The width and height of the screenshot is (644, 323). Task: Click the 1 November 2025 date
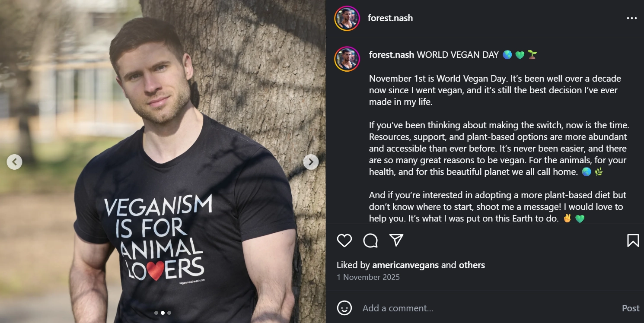368,277
